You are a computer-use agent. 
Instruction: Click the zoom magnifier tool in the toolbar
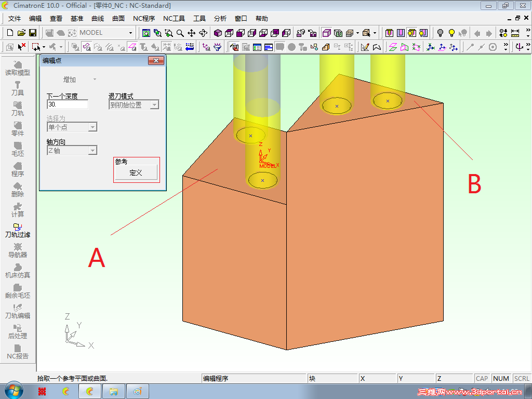click(180, 33)
